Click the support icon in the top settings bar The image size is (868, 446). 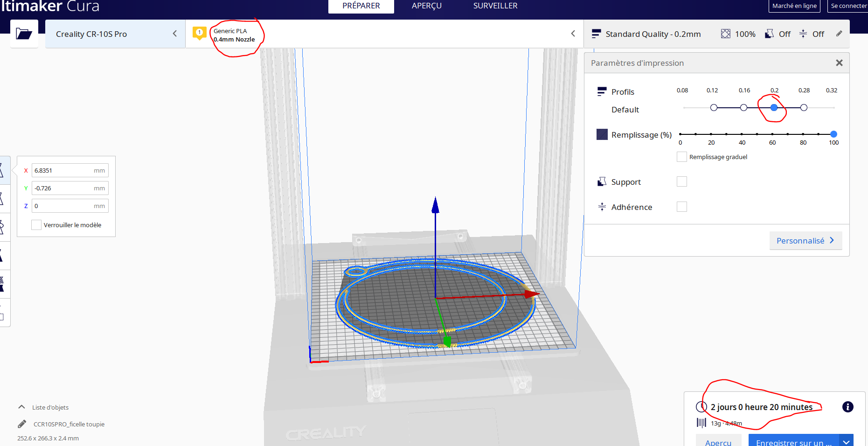[770, 34]
